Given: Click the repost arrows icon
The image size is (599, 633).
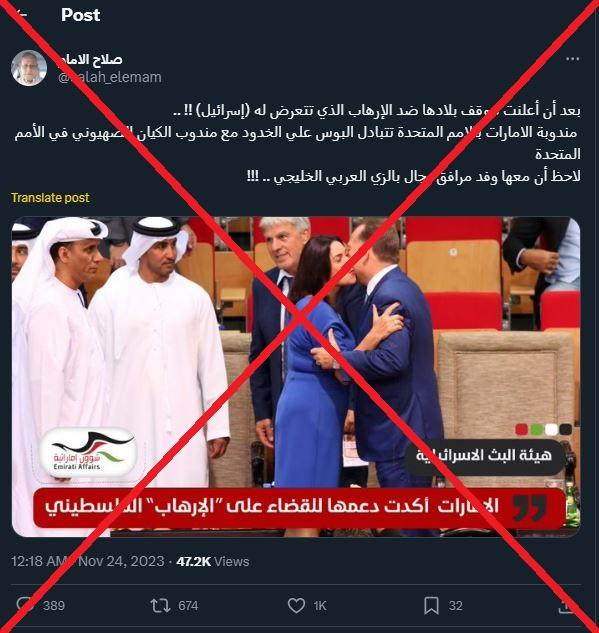Looking at the screenshot, I should pos(160,606).
